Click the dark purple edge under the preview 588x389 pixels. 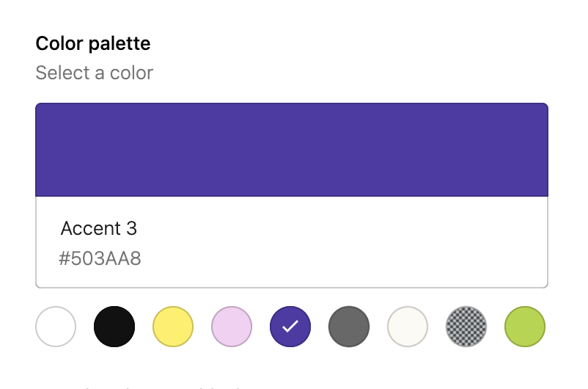(x=292, y=196)
